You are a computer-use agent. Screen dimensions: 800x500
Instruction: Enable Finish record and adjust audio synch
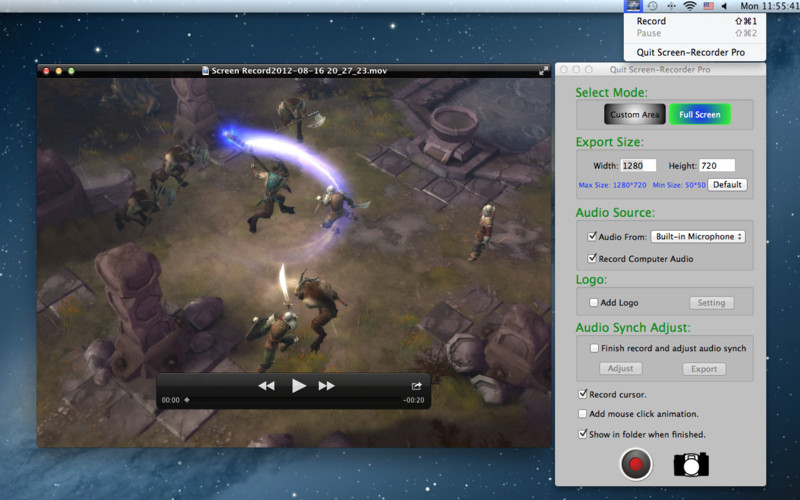[x=594, y=348]
